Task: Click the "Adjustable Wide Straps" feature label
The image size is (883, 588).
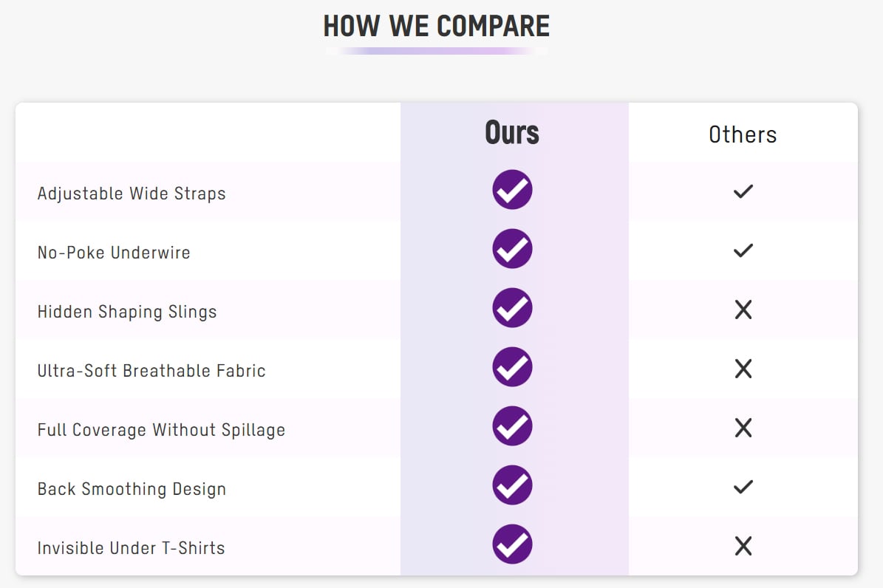Action: pos(132,194)
